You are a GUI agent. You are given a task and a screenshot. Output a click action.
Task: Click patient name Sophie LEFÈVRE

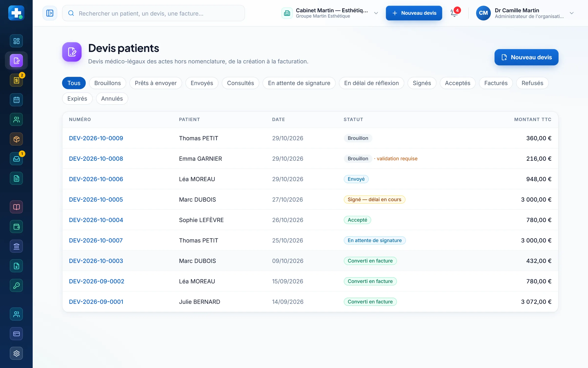(201, 220)
